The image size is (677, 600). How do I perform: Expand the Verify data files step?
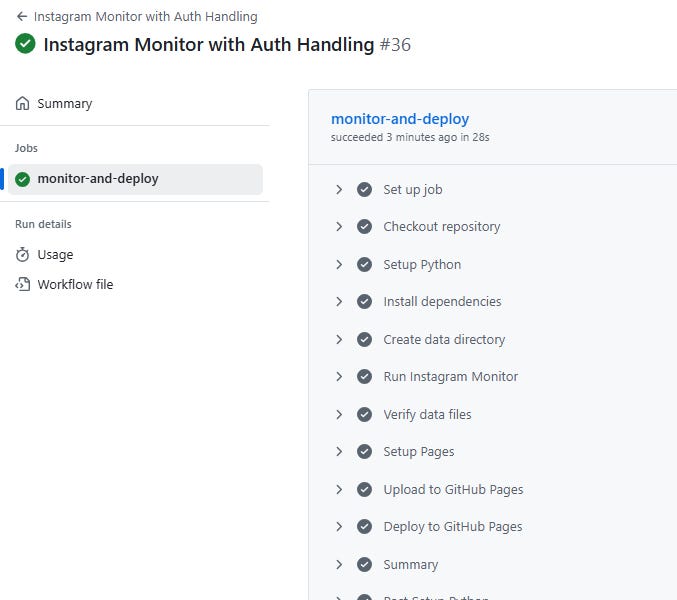pos(339,415)
